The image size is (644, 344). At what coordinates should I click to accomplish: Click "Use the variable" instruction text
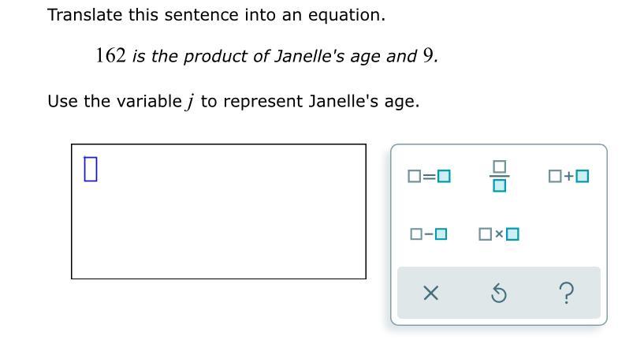[114, 101]
